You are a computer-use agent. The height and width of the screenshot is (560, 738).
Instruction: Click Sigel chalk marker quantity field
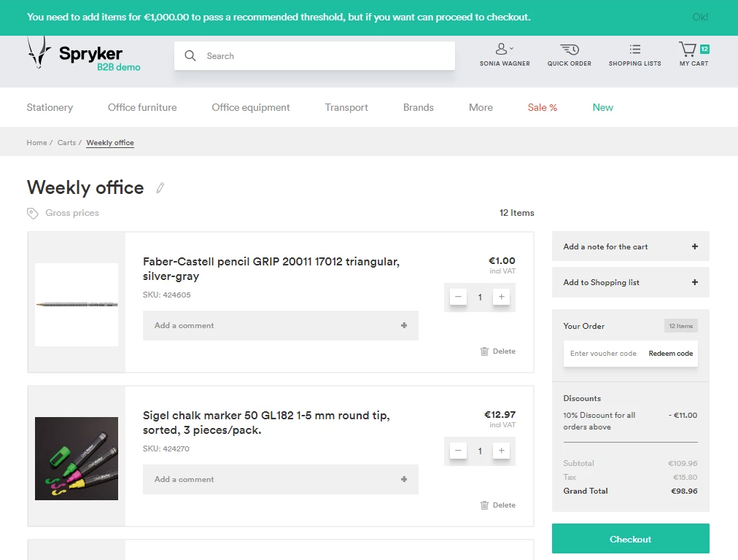(480, 451)
